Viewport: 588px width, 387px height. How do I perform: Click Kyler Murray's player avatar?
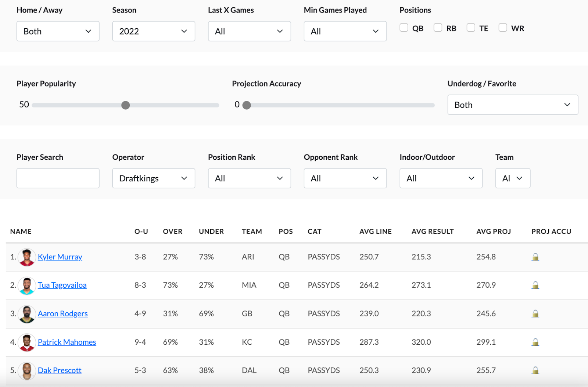[x=26, y=257]
